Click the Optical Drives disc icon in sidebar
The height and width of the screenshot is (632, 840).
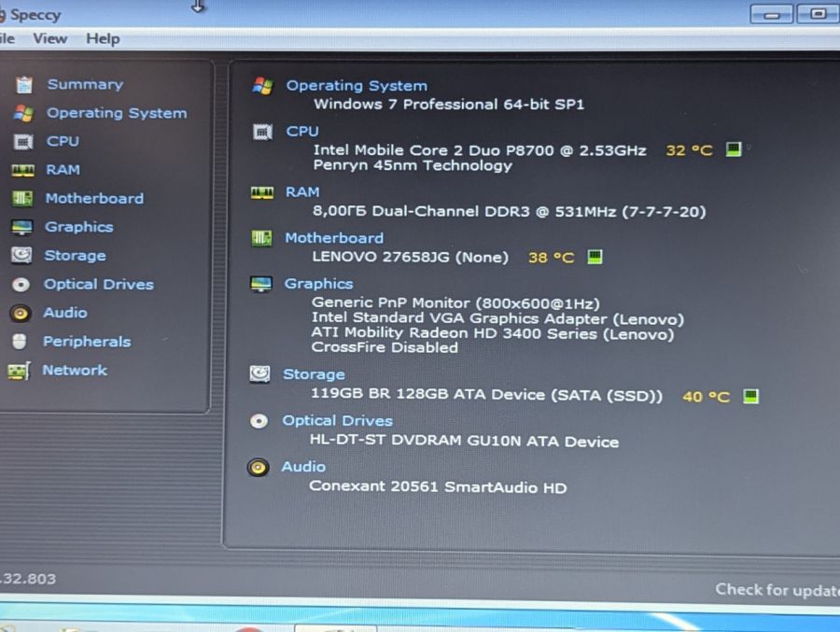click(21, 284)
